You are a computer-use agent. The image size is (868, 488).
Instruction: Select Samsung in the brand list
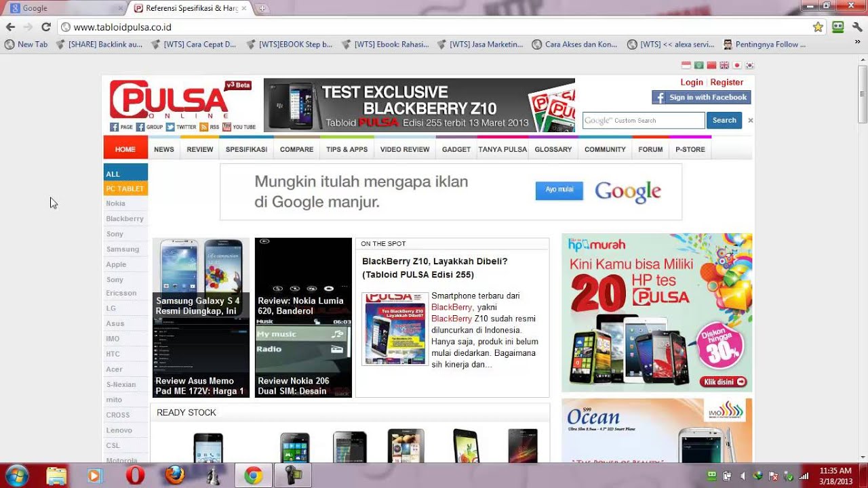point(123,249)
